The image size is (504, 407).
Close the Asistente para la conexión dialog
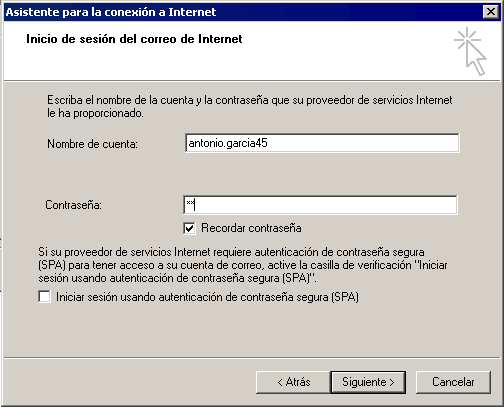[491, 12]
